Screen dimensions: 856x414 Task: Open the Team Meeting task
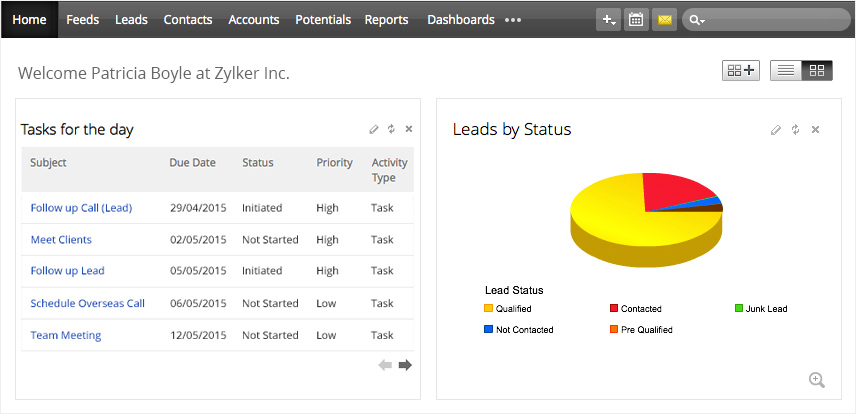[66, 335]
